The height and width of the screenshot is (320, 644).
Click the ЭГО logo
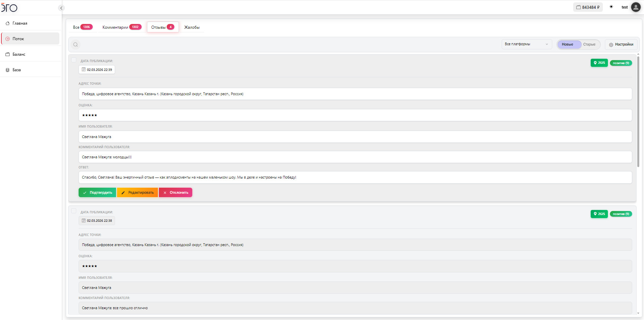[9, 7]
